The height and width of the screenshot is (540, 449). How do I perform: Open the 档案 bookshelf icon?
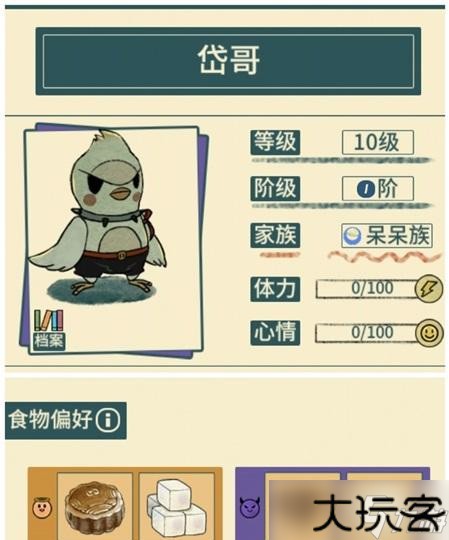[49, 330]
